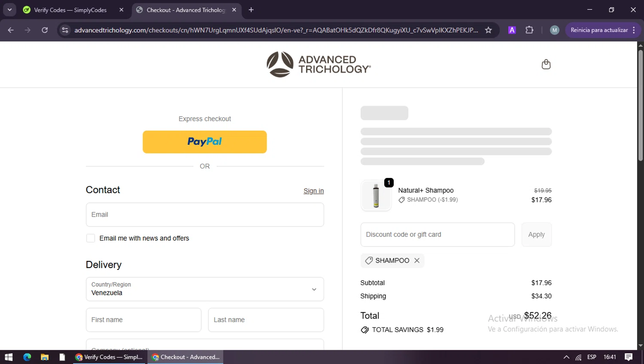Screen dimensions: 644x364
Task: Close the Checkout tab
Action: pos(234,10)
